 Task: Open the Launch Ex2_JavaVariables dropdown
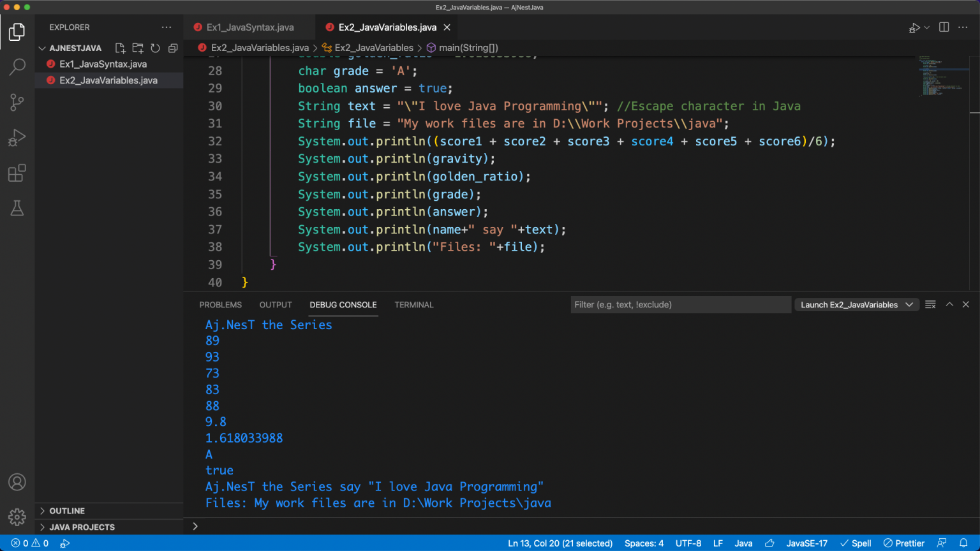(856, 305)
